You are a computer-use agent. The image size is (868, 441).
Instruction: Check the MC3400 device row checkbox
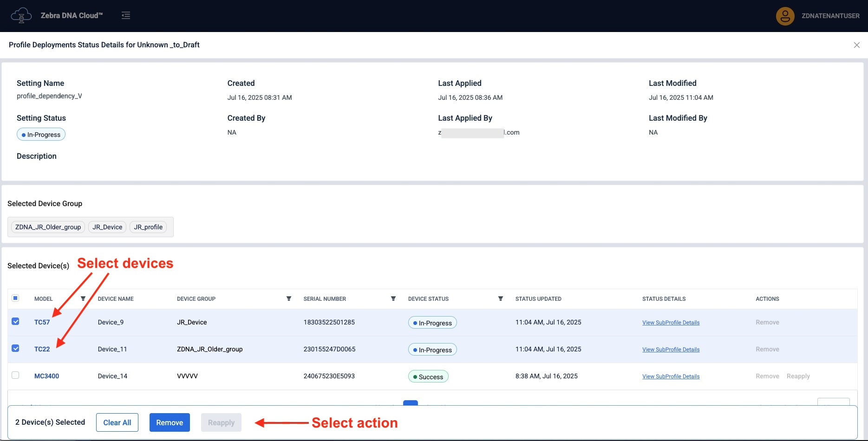[15, 375]
